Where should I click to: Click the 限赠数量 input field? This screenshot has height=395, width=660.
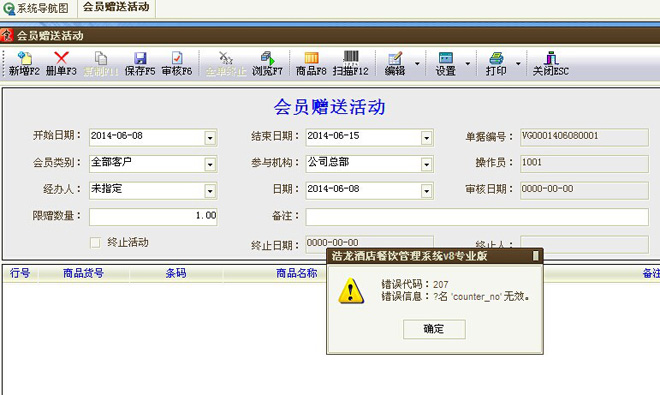(153, 216)
